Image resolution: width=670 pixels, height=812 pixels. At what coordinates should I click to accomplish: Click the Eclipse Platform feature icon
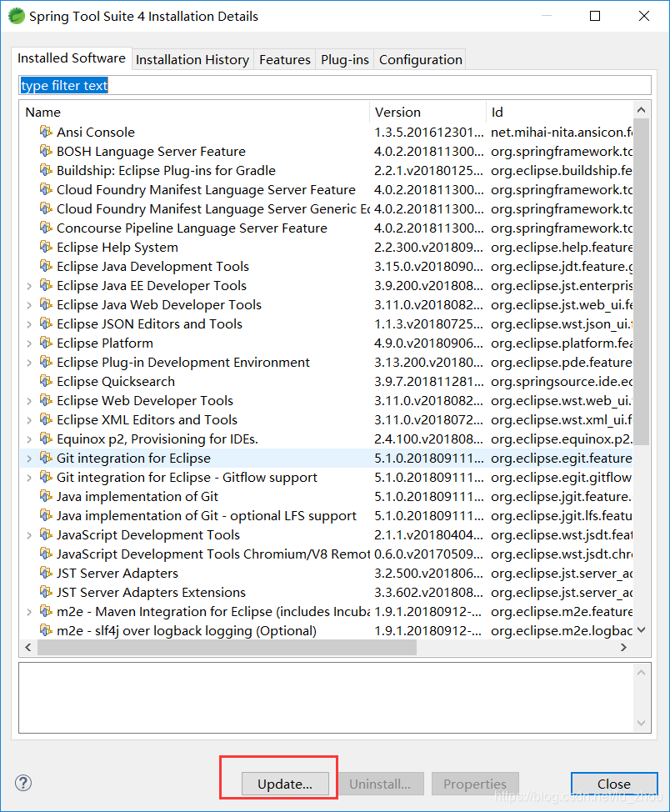[x=46, y=343]
